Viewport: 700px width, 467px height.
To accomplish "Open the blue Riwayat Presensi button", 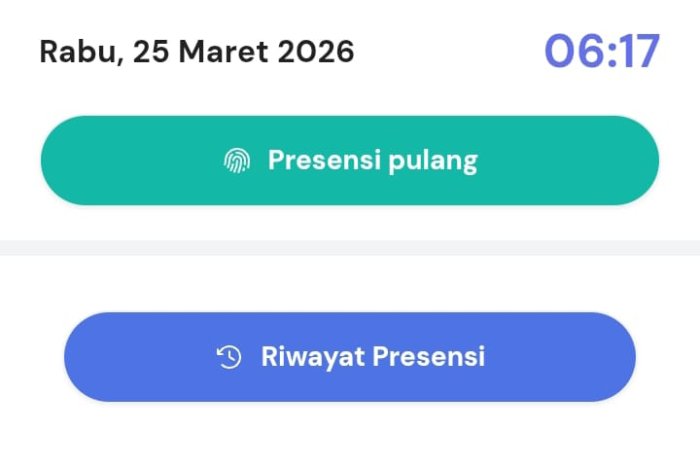I will pos(350,357).
